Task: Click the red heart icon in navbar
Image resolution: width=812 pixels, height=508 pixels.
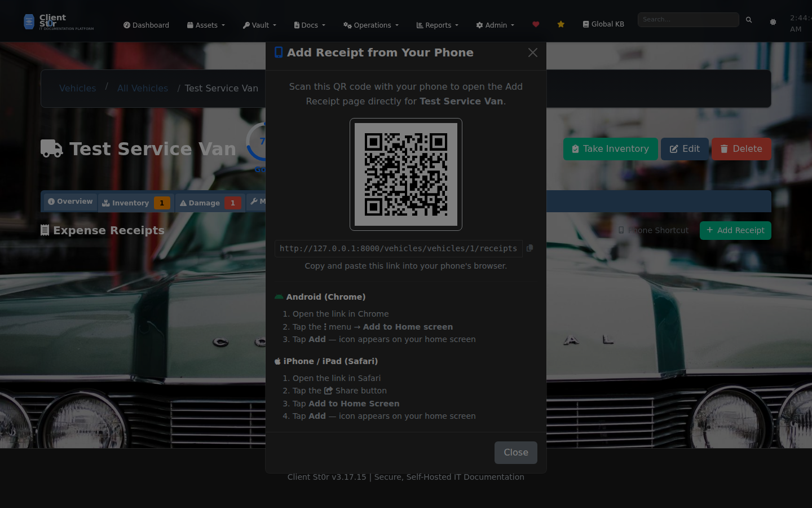Action: point(536,24)
